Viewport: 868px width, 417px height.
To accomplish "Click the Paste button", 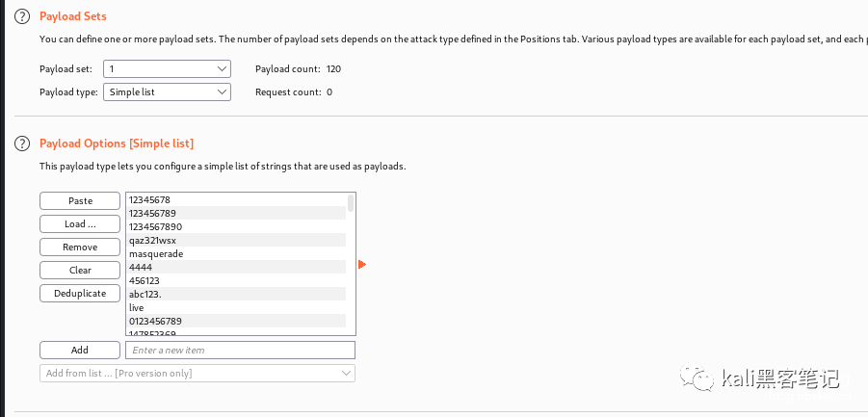I will (80, 200).
